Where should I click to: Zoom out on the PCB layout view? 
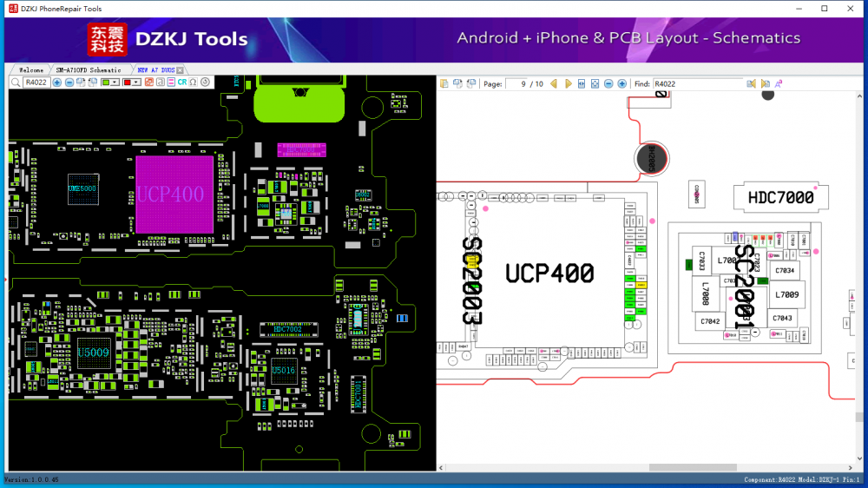point(69,82)
